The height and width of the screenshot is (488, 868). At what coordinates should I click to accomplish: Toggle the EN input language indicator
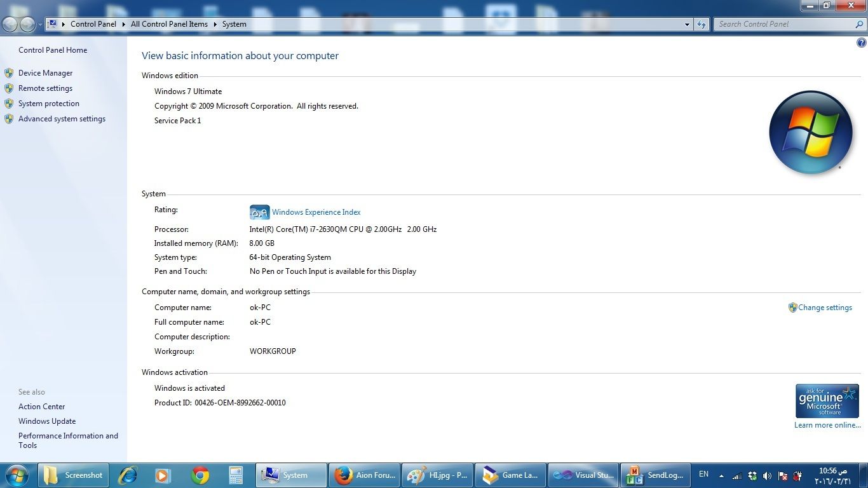703,474
